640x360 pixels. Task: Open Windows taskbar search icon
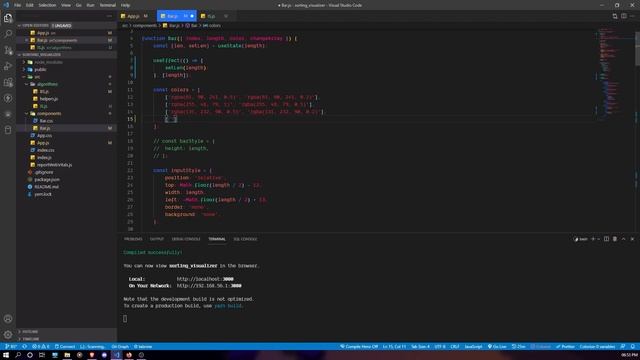click(x=18, y=355)
